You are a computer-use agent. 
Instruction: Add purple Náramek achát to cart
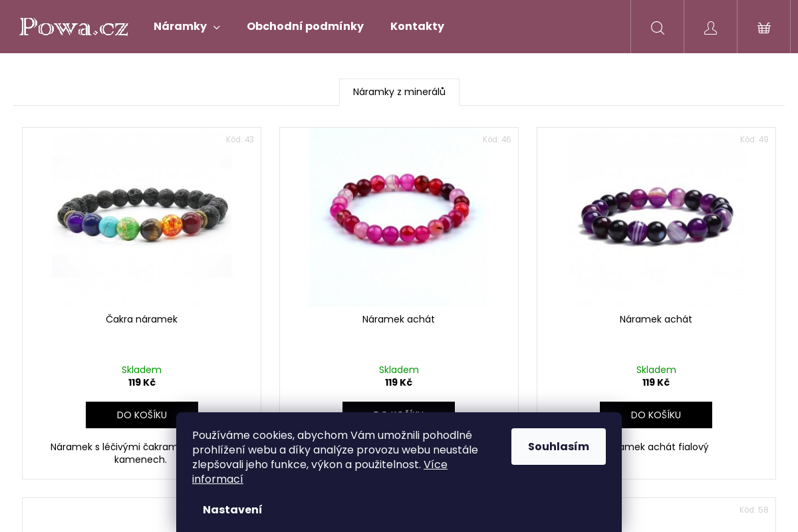656,415
